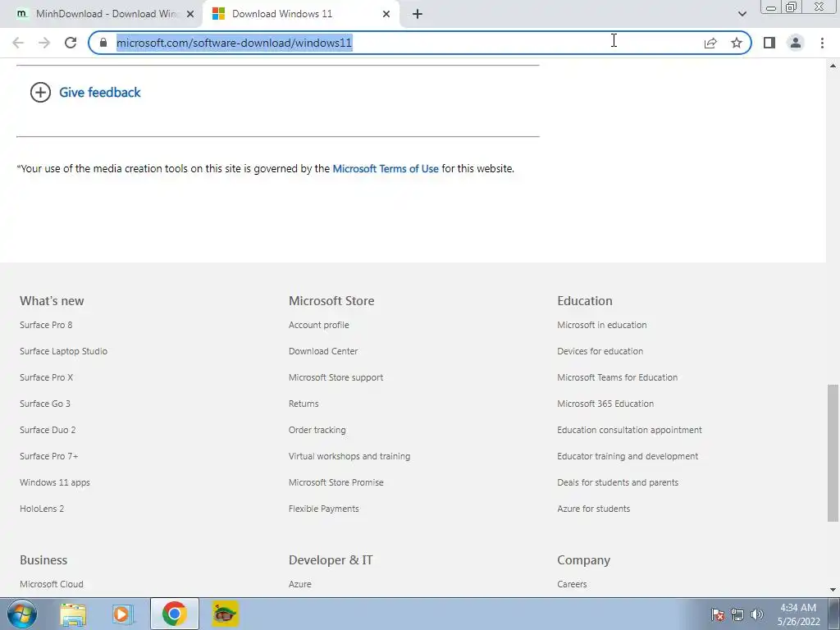Image resolution: width=840 pixels, height=630 pixels.
Task: Open Windows 11 apps link
Action: pyautogui.click(x=55, y=482)
